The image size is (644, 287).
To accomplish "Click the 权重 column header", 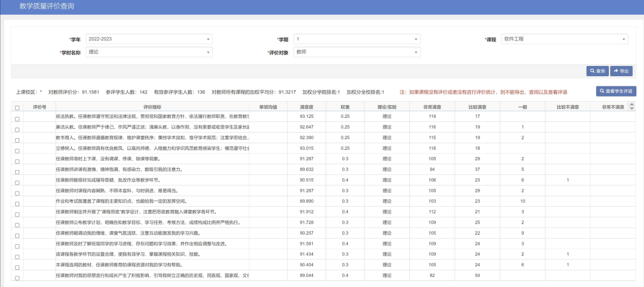I will (x=345, y=107).
